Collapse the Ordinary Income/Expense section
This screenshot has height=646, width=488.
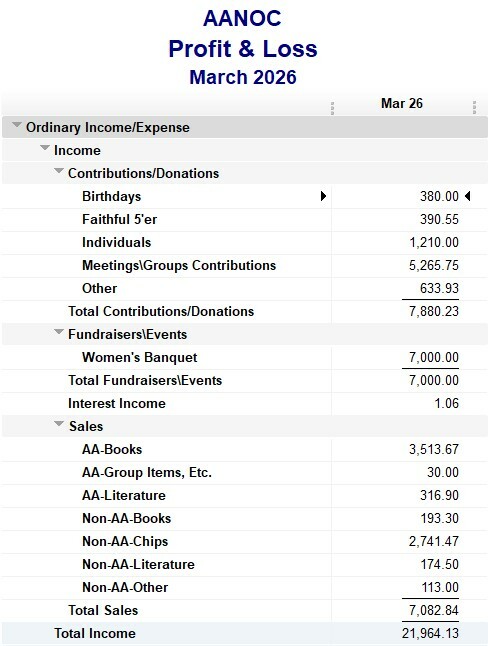click(16, 124)
